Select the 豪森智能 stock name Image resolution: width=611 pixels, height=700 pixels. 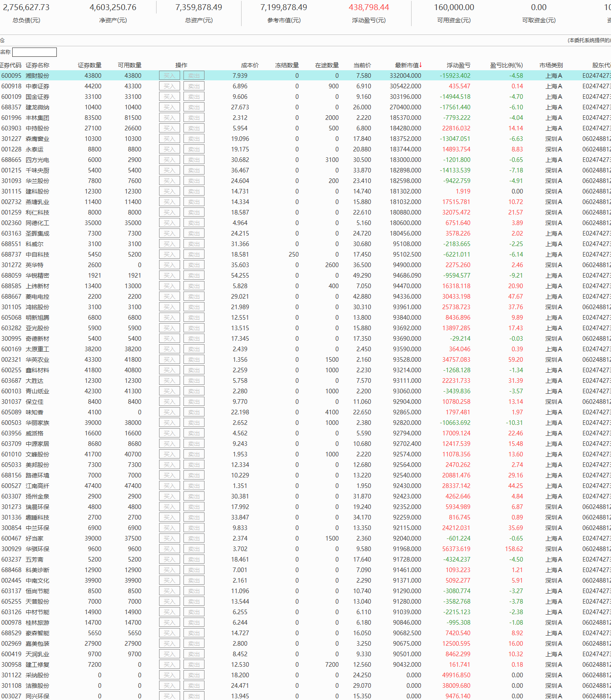coord(37,633)
